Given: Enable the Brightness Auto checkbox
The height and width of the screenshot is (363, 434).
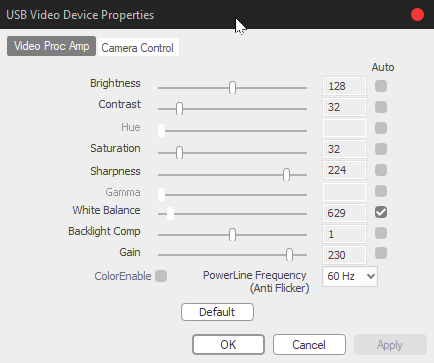Looking at the screenshot, I should [381, 86].
